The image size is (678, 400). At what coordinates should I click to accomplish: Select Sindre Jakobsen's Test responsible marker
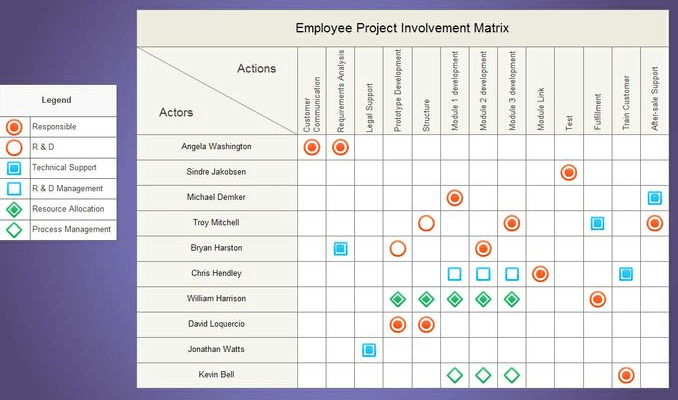point(569,173)
